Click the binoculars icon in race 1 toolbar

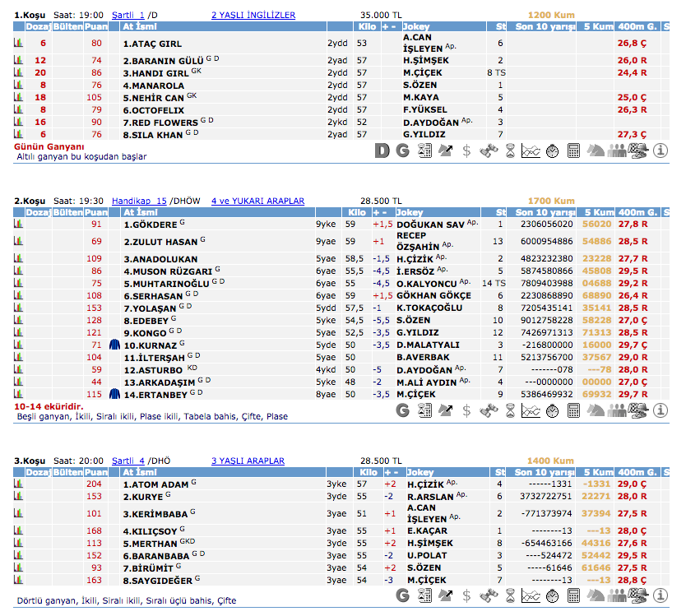(x=489, y=151)
